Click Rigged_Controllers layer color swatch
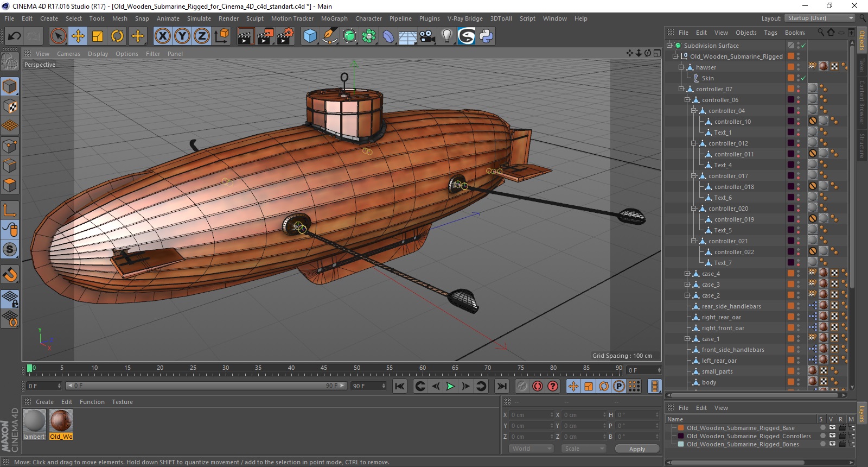The image size is (868, 467). click(x=681, y=436)
